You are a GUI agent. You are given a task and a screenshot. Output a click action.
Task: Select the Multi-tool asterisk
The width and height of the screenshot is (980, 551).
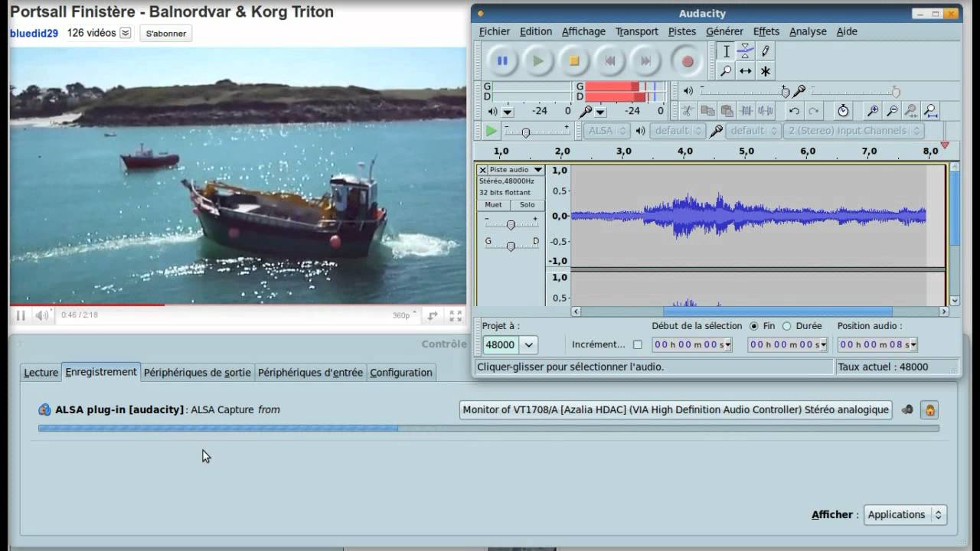(765, 71)
